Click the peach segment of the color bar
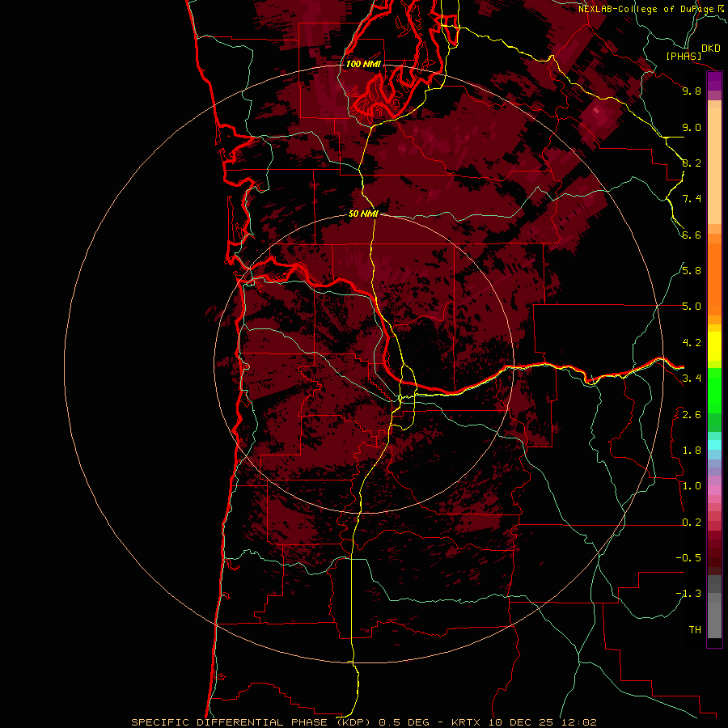Screen dimensions: 728x728 [x=714, y=166]
